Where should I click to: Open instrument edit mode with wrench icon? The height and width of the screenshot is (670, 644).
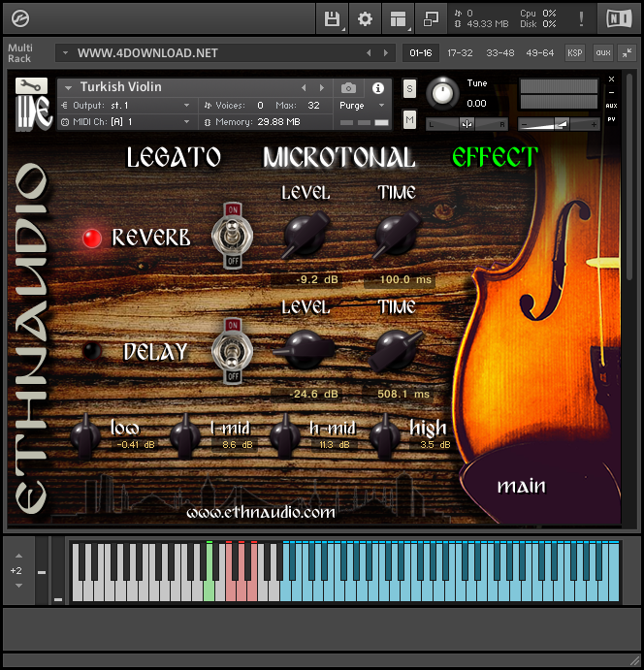point(32,86)
